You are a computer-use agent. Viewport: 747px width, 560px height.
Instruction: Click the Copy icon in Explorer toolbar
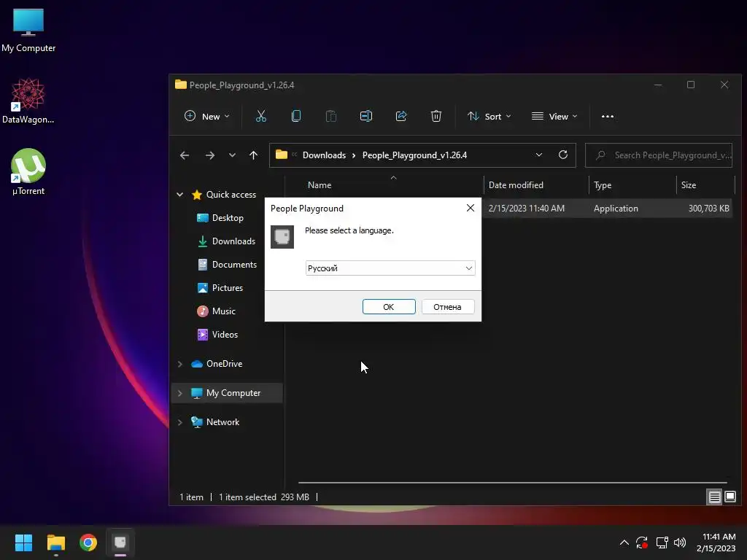pos(296,116)
